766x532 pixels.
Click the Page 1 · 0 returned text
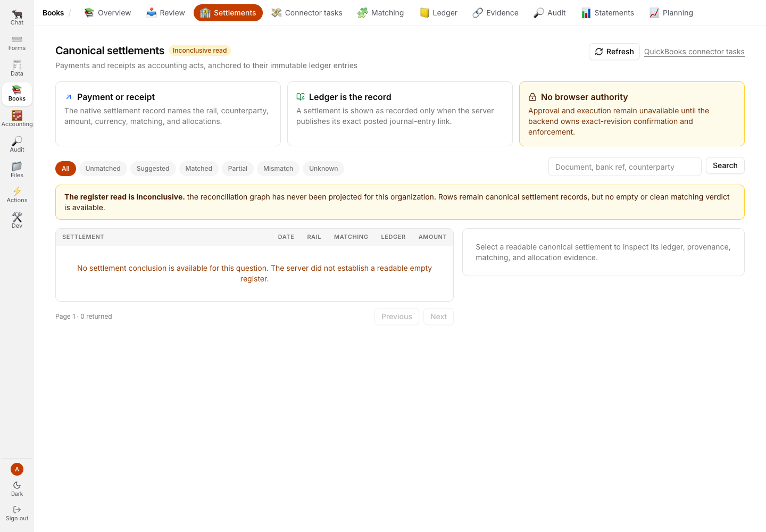[84, 317]
